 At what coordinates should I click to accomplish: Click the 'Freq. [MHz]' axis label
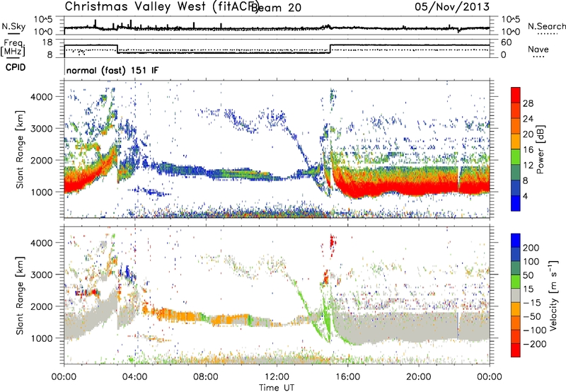[x=13, y=47]
